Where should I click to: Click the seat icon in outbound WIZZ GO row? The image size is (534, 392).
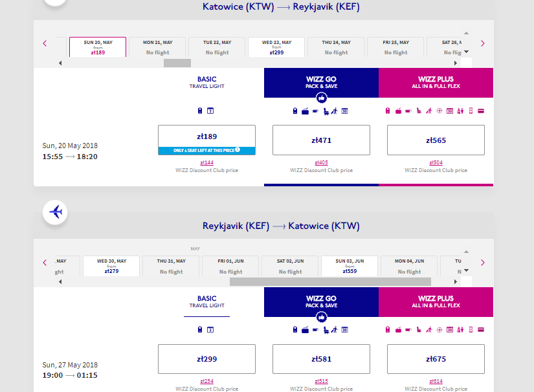pos(324,111)
